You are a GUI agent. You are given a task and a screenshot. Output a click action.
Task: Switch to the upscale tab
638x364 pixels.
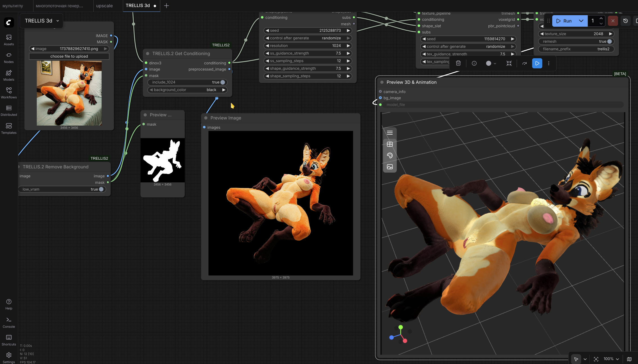104,6
